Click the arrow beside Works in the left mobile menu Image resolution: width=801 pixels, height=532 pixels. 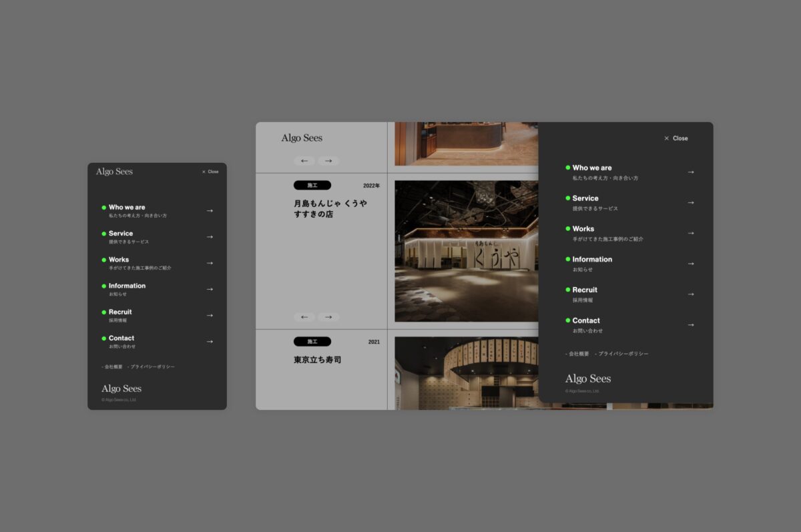pyautogui.click(x=209, y=263)
